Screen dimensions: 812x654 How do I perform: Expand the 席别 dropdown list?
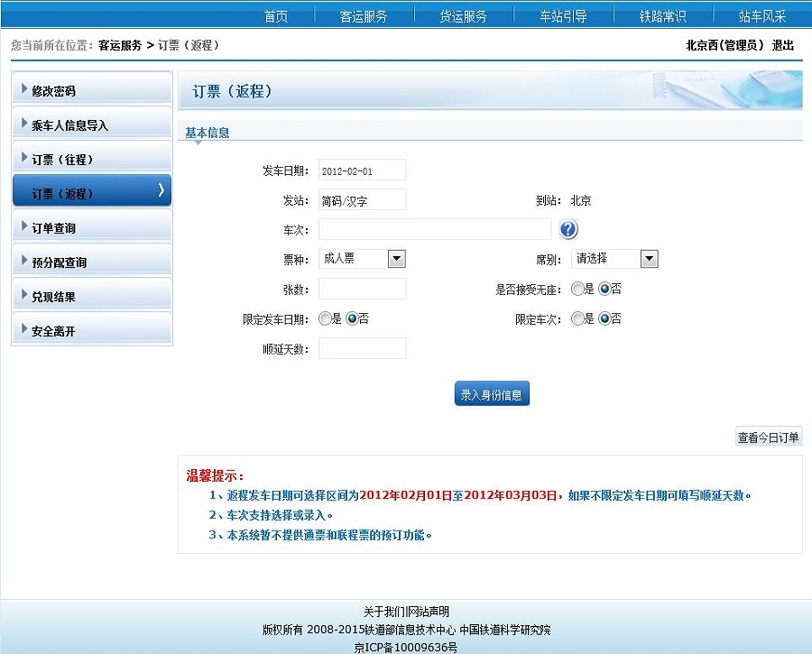point(649,259)
